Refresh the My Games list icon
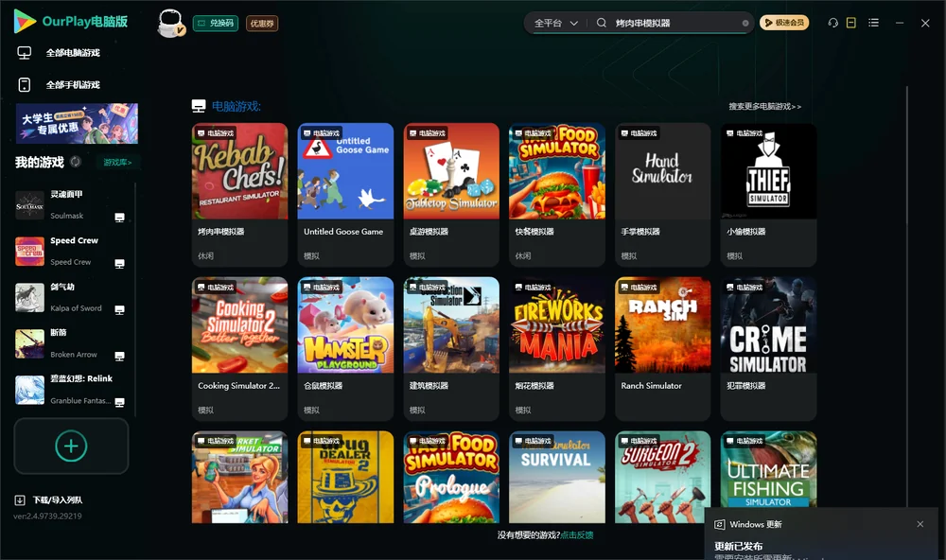Screen dimensions: 946x560 coord(76,162)
